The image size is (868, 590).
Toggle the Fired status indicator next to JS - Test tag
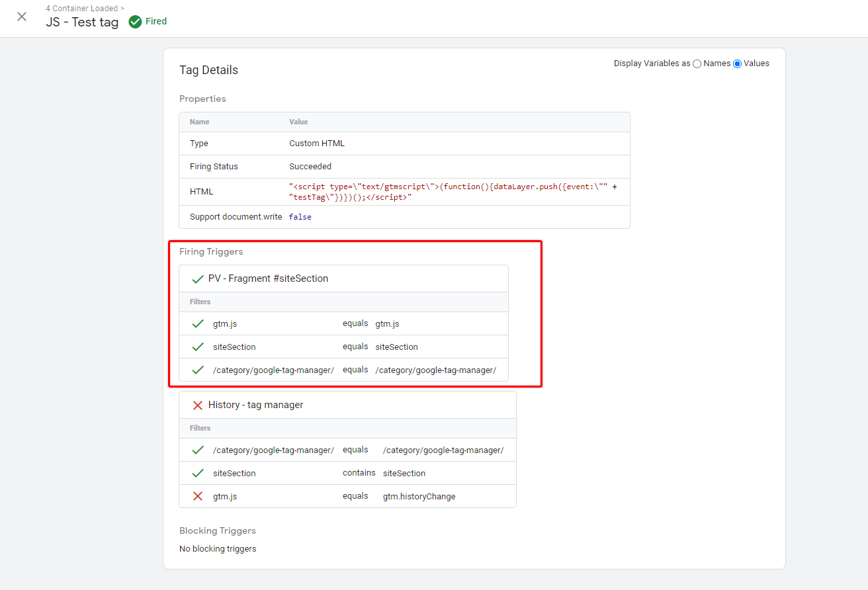click(134, 21)
